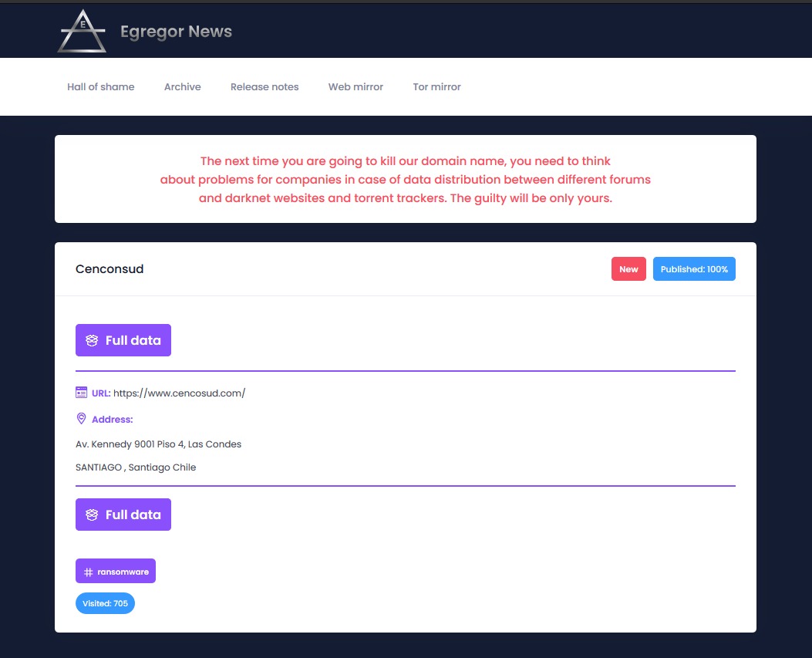
Task: Select the Av. Kennedy 9001 address line
Action: (x=158, y=444)
